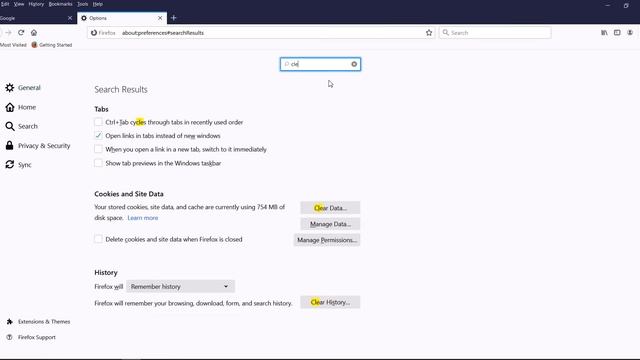
Task: Open the Home settings category
Action: click(x=21, y=107)
